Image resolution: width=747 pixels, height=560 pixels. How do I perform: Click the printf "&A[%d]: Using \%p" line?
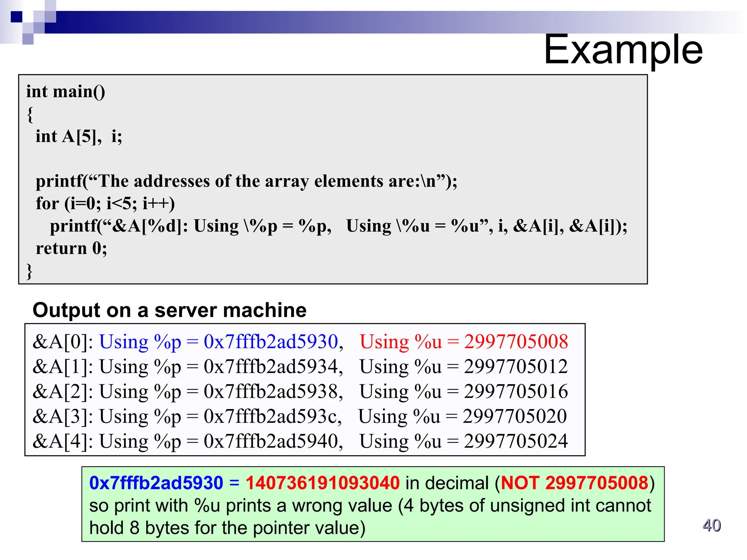click(338, 226)
